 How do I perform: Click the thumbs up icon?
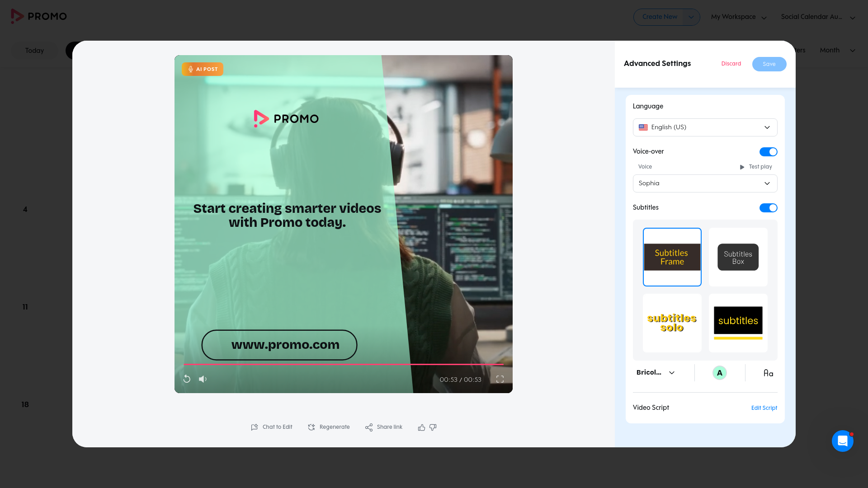click(421, 427)
